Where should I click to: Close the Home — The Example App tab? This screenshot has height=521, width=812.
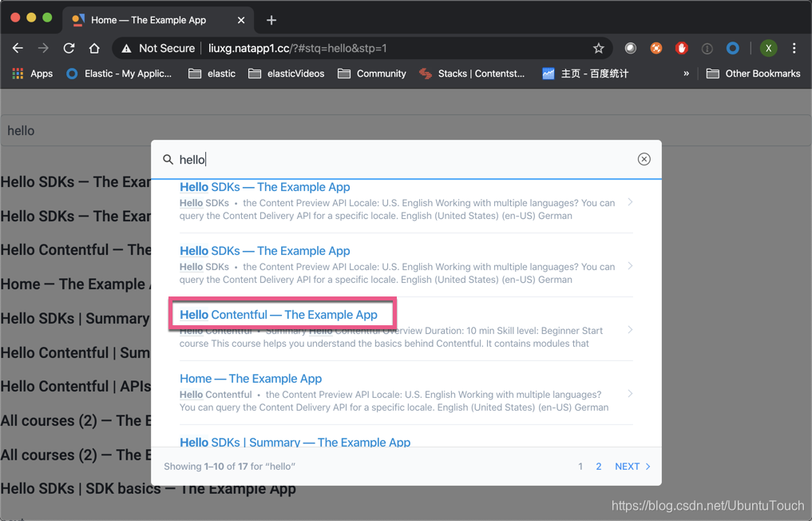tap(241, 20)
